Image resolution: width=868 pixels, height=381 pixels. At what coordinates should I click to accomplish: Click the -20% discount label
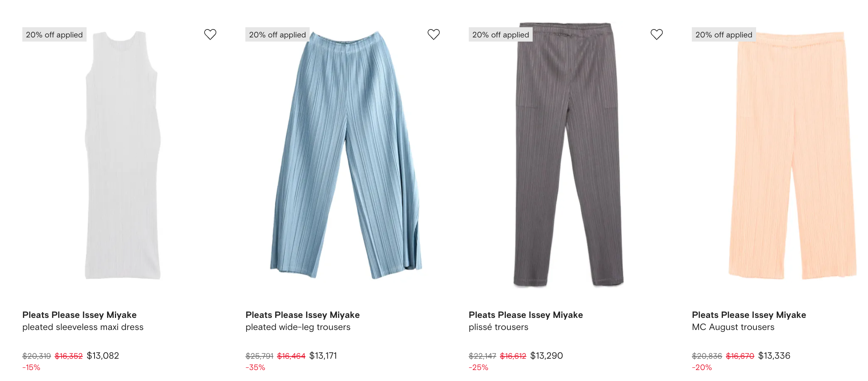coord(702,367)
